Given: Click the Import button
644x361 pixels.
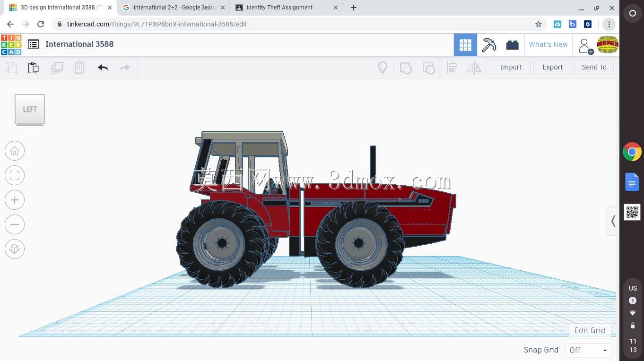Looking at the screenshot, I should coord(511,67).
